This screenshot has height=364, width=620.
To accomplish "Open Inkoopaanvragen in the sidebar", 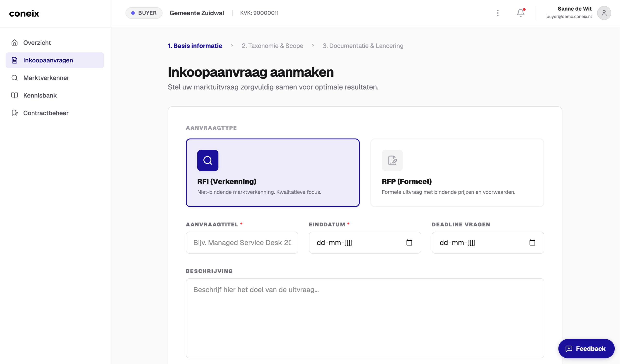I will (x=55, y=60).
